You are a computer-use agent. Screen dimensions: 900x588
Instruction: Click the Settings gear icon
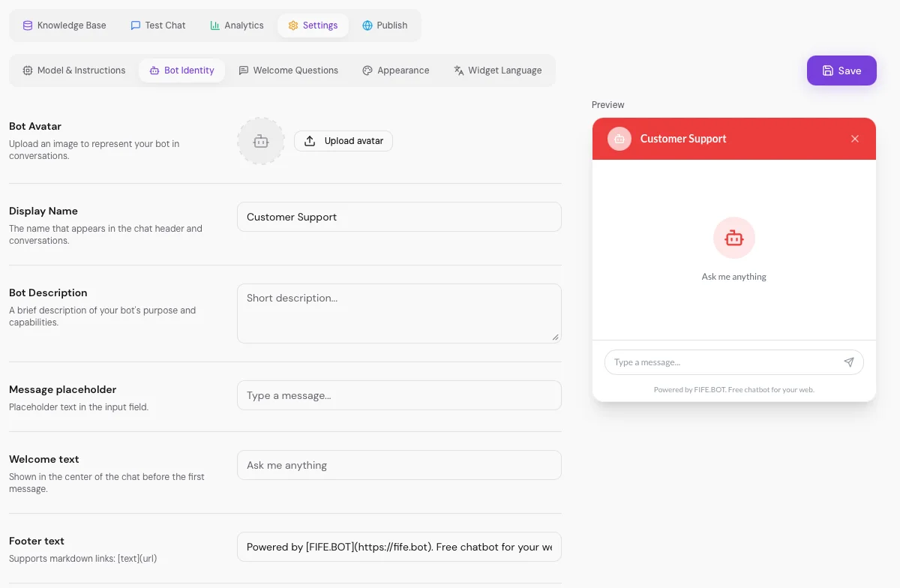tap(293, 25)
